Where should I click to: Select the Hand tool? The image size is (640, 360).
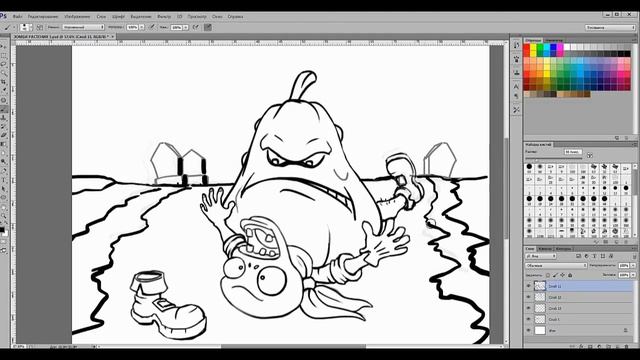tap(4, 208)
